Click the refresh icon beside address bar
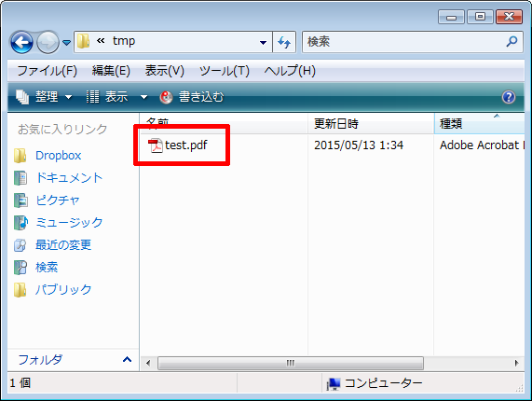 284,42
